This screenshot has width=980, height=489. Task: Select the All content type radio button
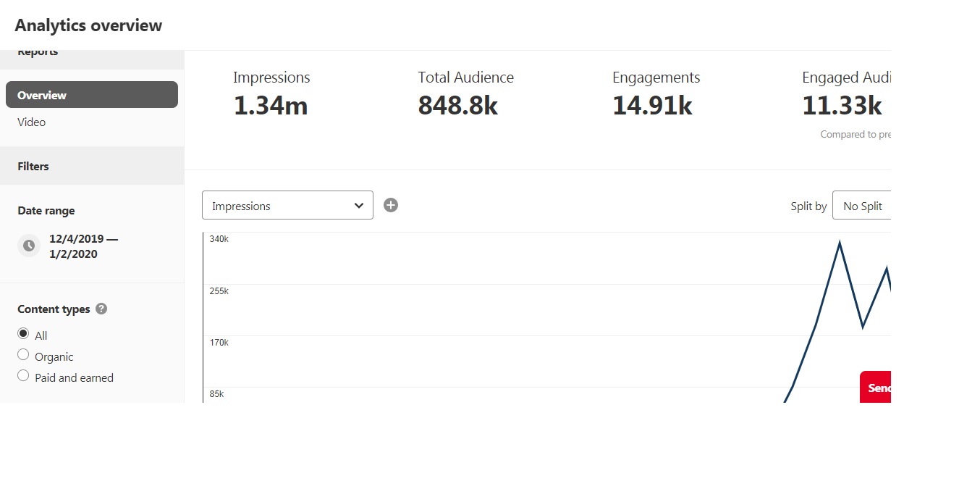23,334
